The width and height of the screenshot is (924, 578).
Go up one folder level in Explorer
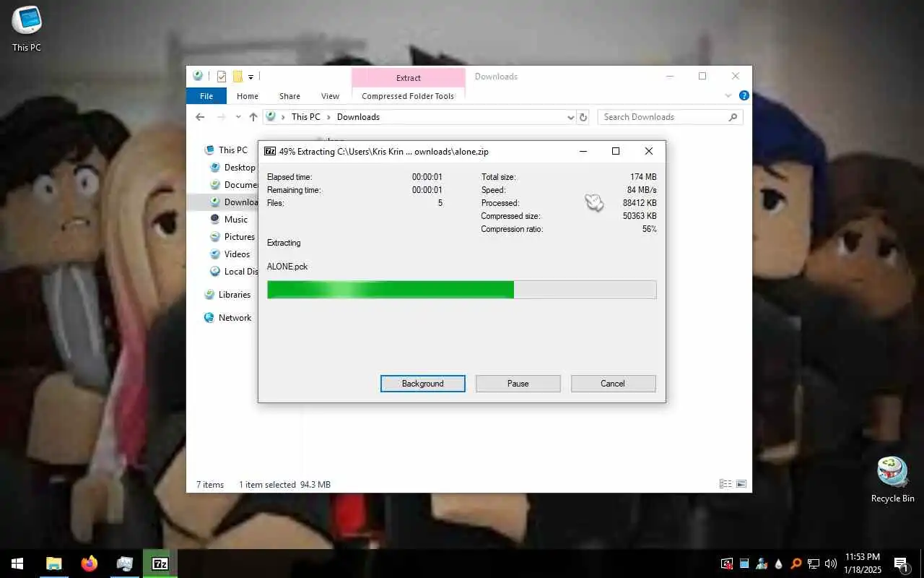click(x=253, y=117)
